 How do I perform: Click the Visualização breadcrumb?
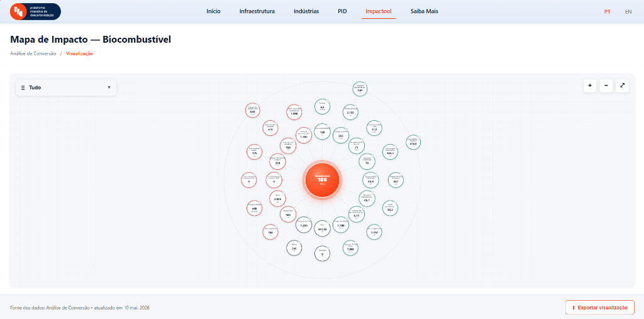tap(79, 53)
